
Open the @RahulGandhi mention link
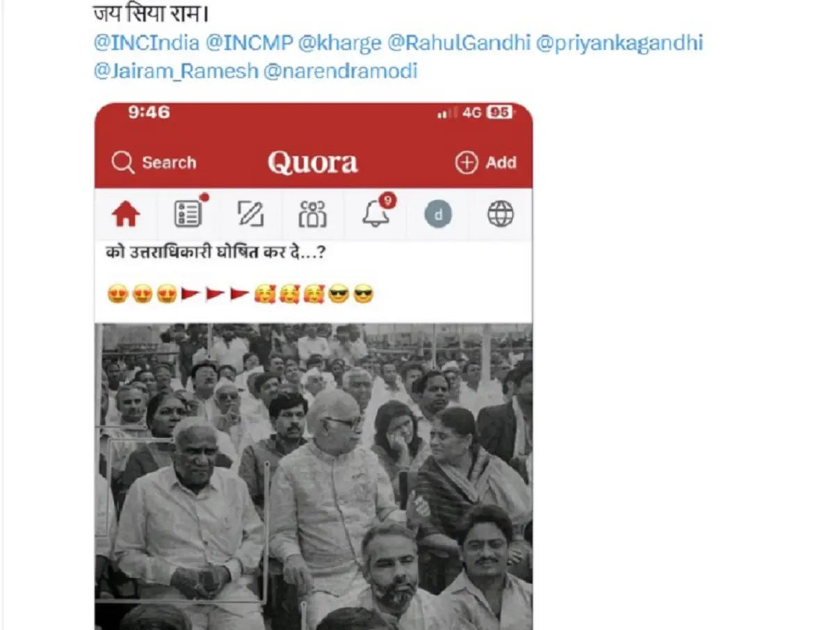coord(459,43)
